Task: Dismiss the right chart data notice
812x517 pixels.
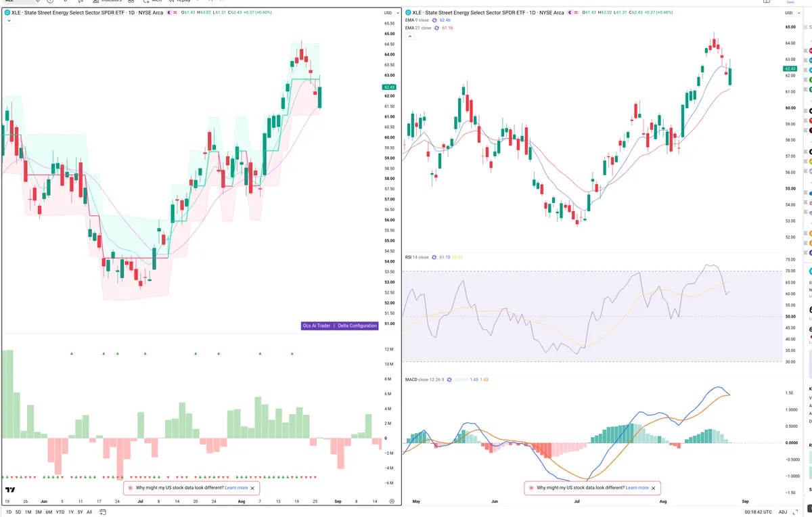Action: pyautogui.click(x=654, y=488)
